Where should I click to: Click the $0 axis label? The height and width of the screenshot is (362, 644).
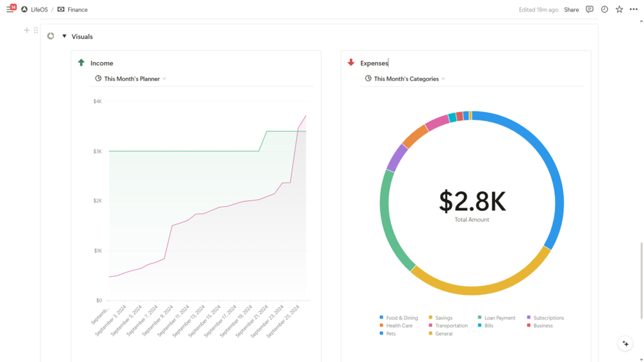(x=99, y=300)
